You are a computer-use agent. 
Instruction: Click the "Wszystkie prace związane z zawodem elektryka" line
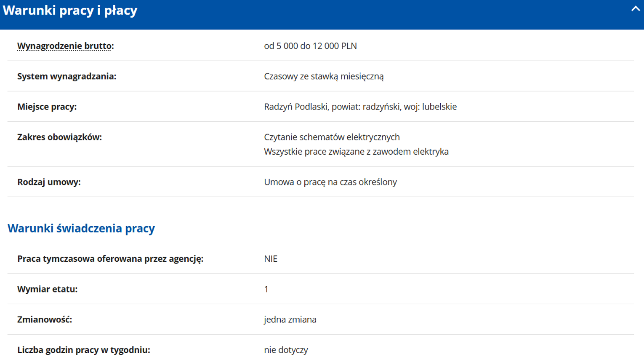click(356, 151)
